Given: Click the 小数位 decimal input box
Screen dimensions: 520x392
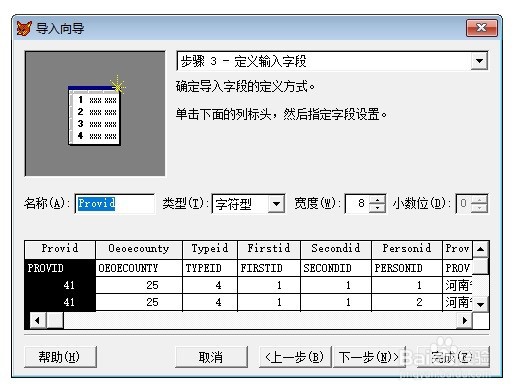Looking at the screenshot, I should [464, 203].
